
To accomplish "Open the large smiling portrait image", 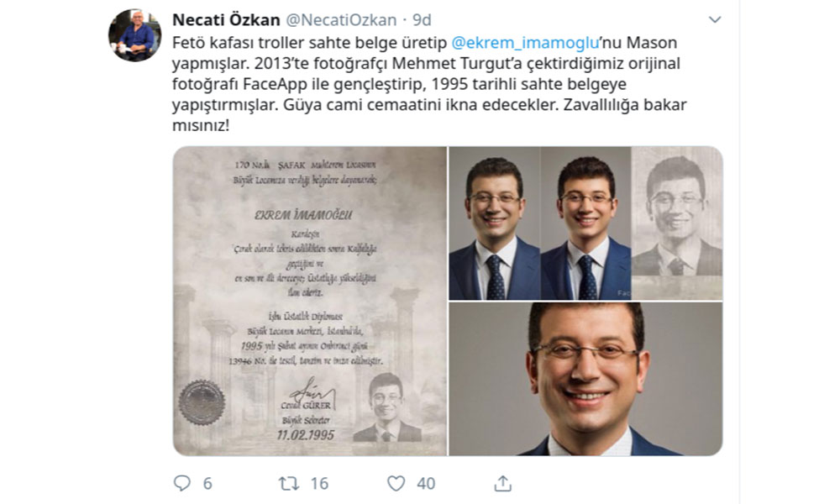I will click(585, 379).
